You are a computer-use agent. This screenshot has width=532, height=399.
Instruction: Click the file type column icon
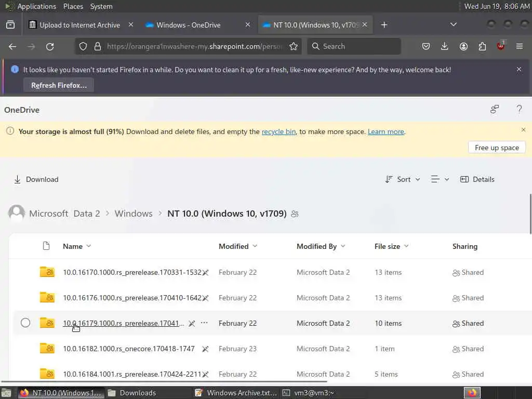pyautogui.click(x=46, y=246)
